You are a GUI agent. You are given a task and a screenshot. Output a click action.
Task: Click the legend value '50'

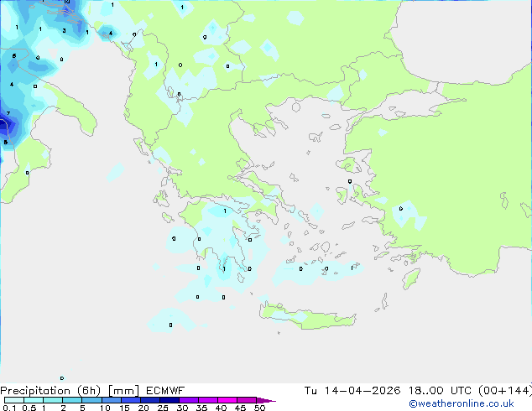pyautogui.click(x=259, y=408)
